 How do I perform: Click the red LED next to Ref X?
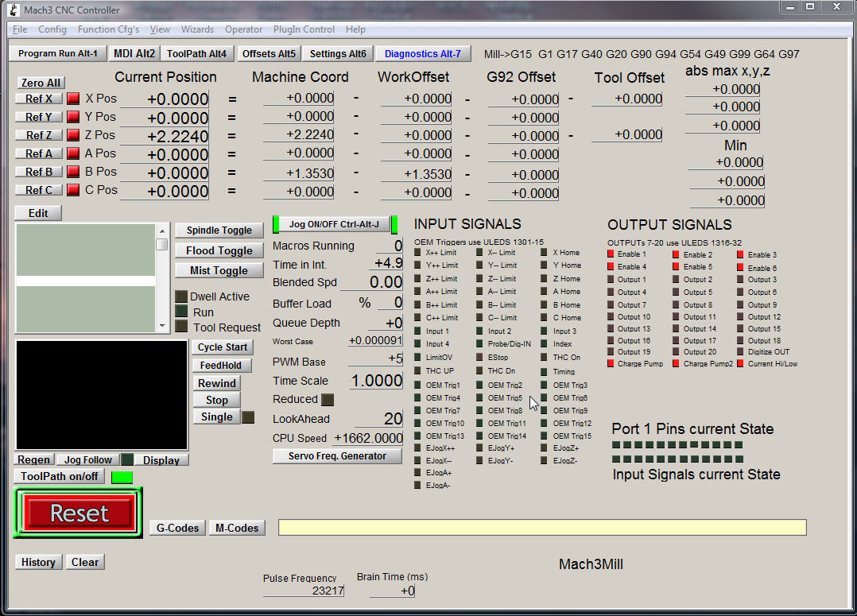(x=73, y=99)
